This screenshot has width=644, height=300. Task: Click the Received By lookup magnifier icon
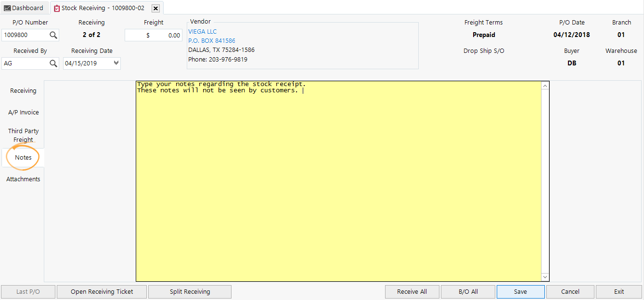coord(53,63)
